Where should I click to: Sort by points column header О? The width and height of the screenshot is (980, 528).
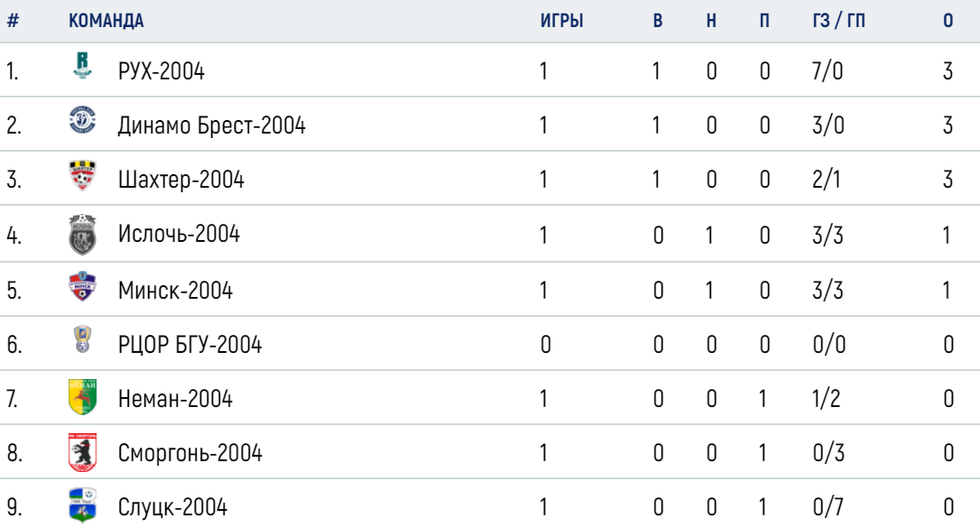click(948, 21)
